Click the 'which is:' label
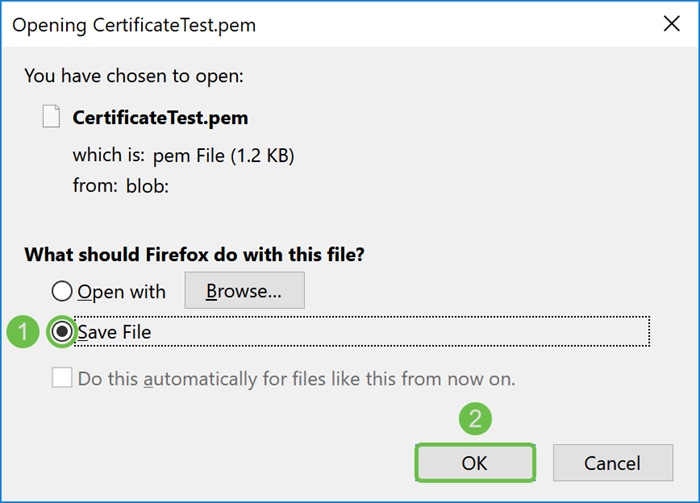 tap(108, 155)
